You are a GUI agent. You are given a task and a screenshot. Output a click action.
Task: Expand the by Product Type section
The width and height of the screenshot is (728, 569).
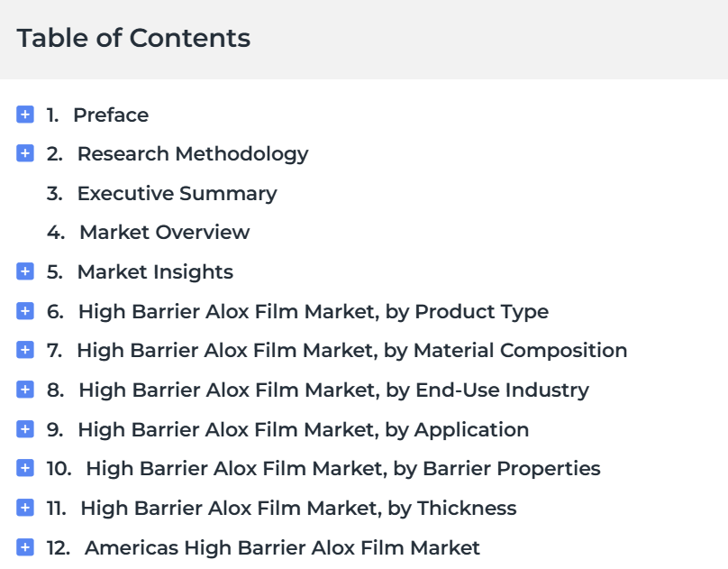[x=25, y=311]
